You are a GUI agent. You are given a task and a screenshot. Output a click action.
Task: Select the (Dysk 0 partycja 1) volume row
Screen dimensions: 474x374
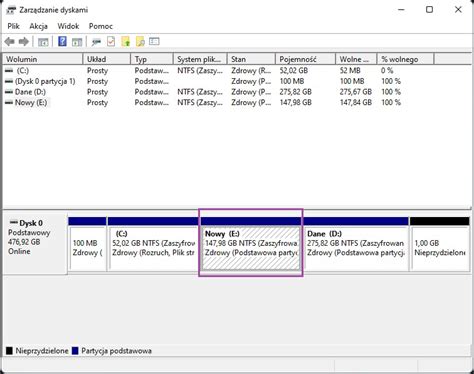coord(45,81)
